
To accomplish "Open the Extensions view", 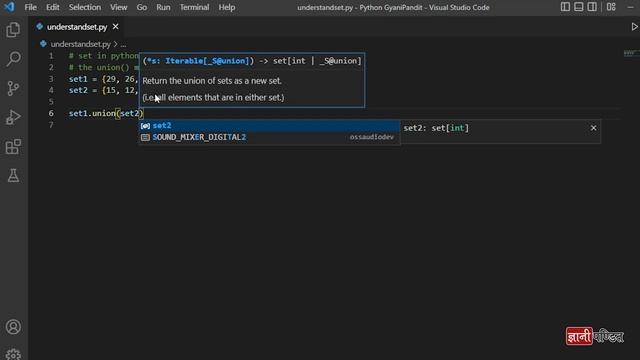I will [x=13, y=147].
